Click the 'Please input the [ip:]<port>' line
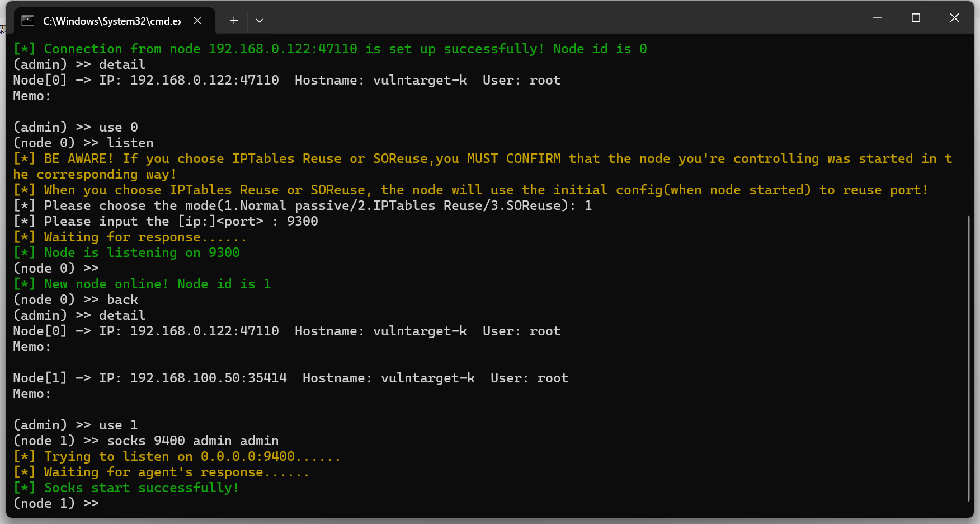980x524 pixels. pyautogui.click(x=166, y=221)
